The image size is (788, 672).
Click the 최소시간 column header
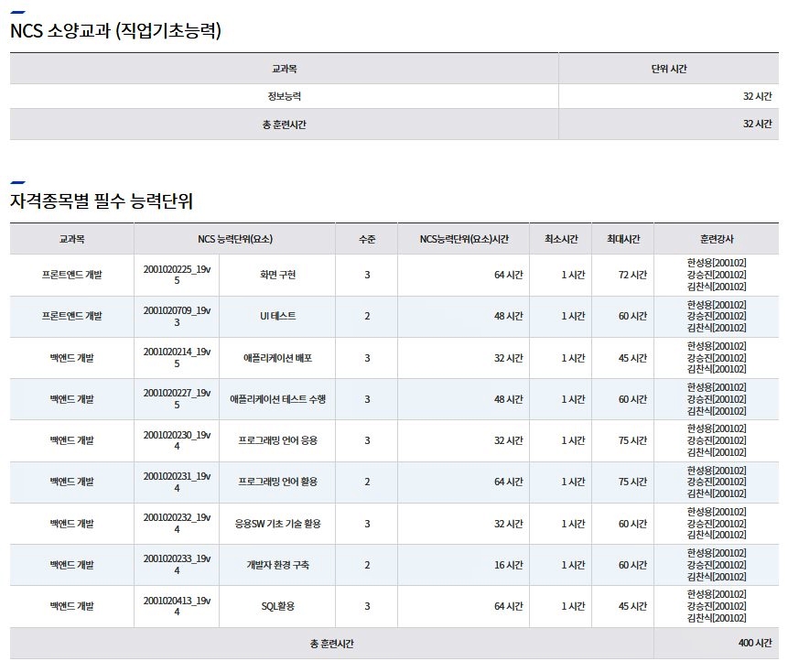[x=560, y=239]
